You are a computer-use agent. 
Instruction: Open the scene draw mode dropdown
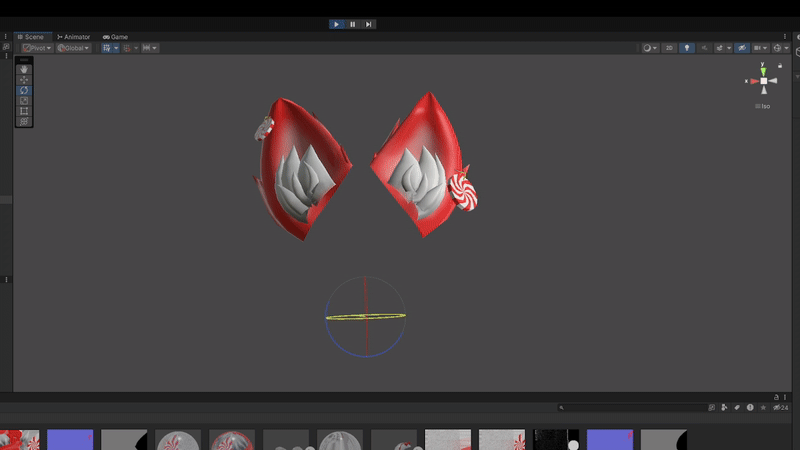650,48
